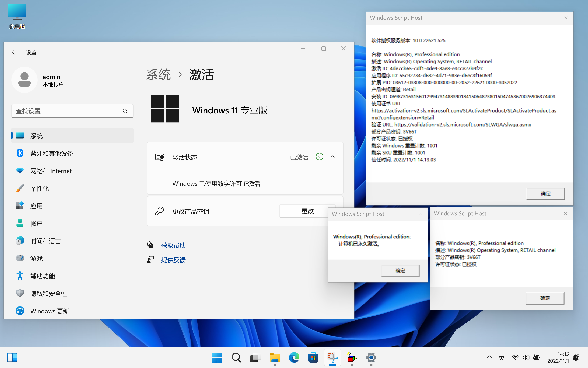Open the Start menu
This screenshot has width=588, height=368.
point(217,357)
